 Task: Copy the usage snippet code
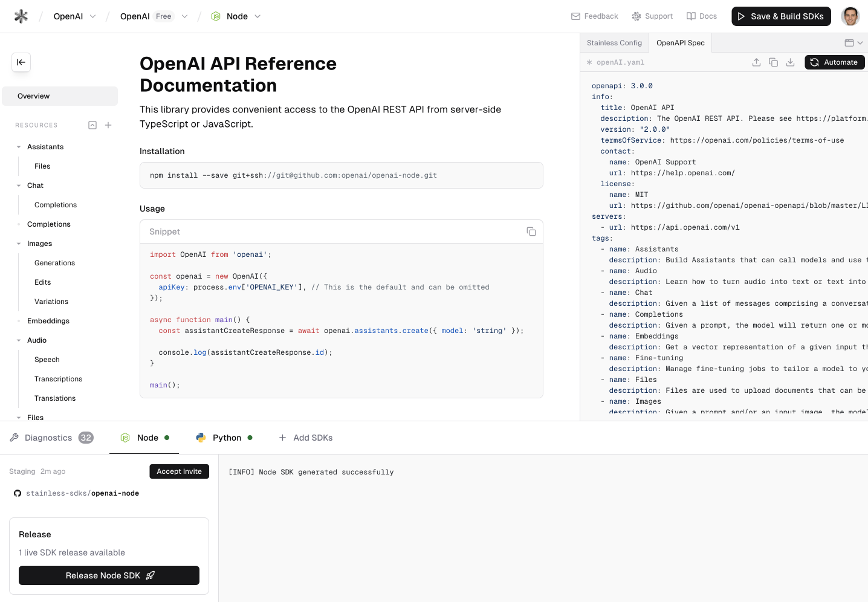[x=531, y=231]
